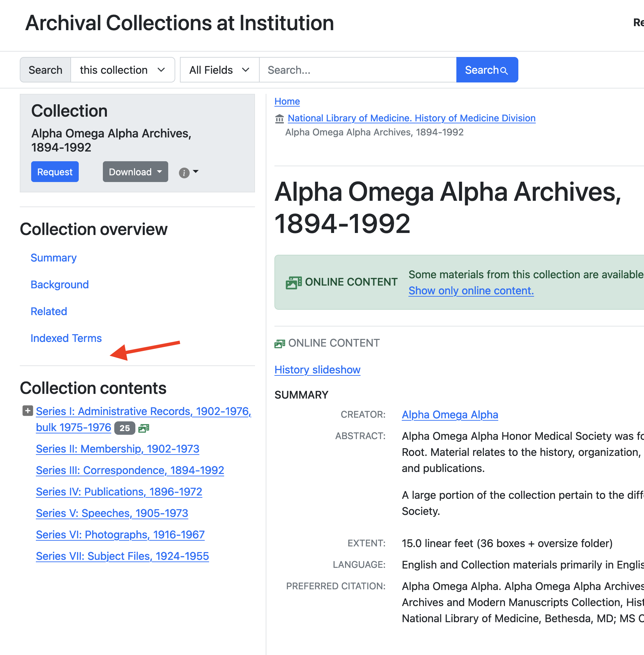Open the Alpha Omega Alpha creator link
The image size is (644, 655).
[450, 414]
